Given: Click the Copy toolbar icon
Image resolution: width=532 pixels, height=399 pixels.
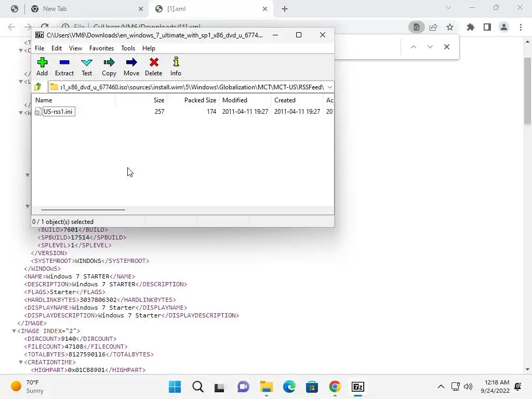Looking at the screenshot, I should tap(109, 66).
